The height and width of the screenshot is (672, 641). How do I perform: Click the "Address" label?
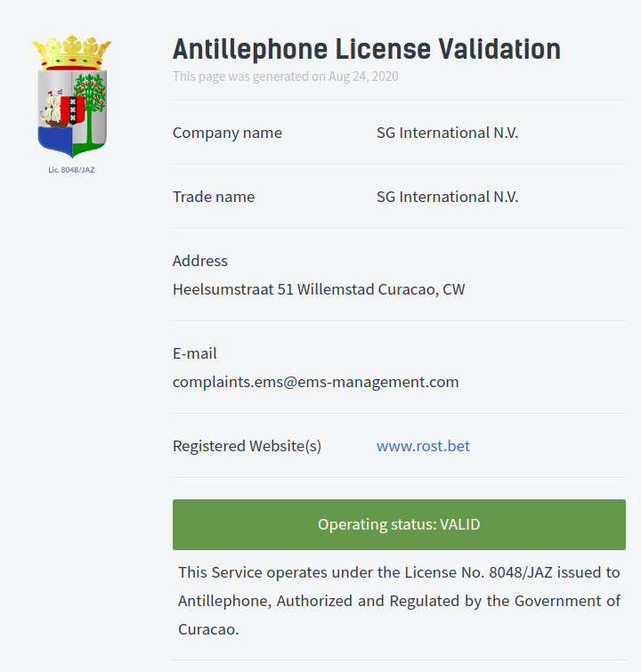[x=200, y=261]
